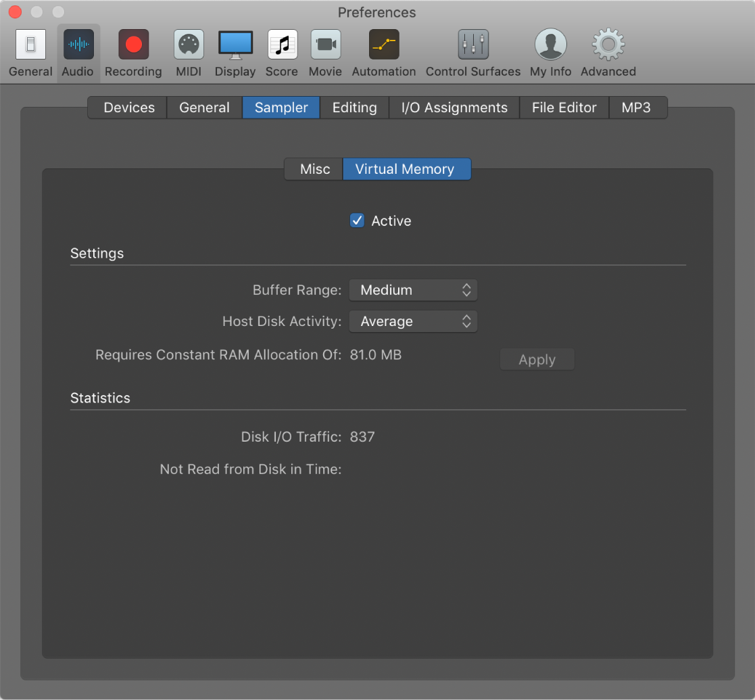
Task: Disable the Active virtual memory checkbox
Action: pos(357,220)
